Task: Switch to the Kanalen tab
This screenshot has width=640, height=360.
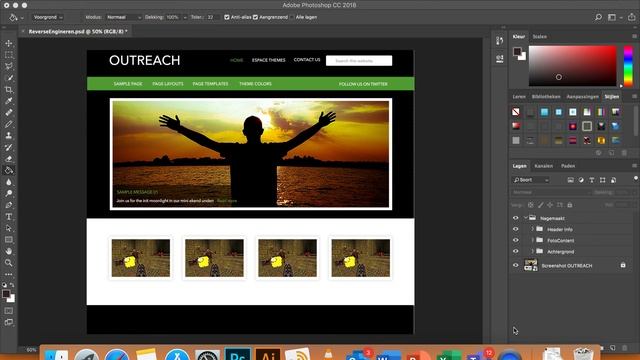Action: point(543,166)
